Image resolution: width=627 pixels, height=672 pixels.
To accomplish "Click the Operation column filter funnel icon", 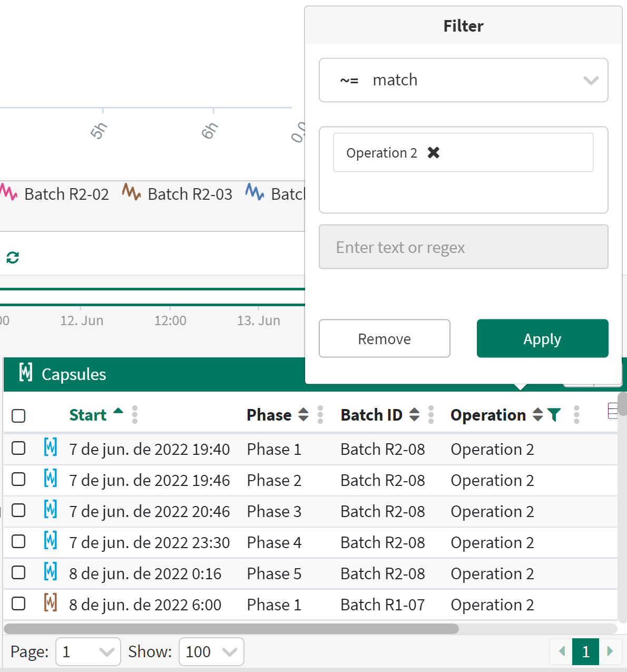I will pos(554,415).
